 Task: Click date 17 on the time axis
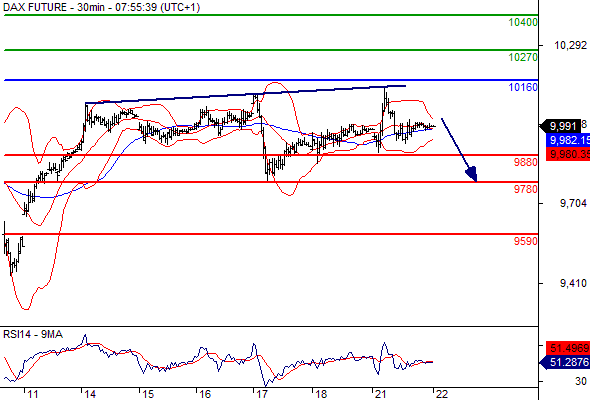(x=262, y=394)
